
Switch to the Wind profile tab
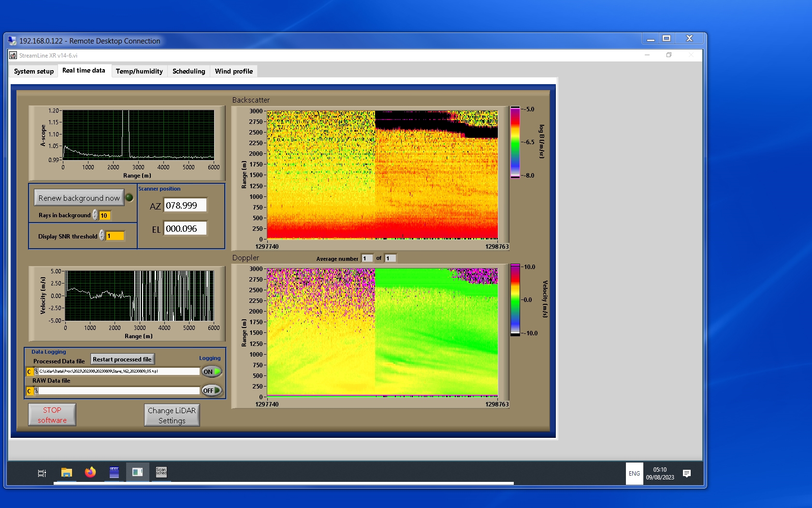233,71
